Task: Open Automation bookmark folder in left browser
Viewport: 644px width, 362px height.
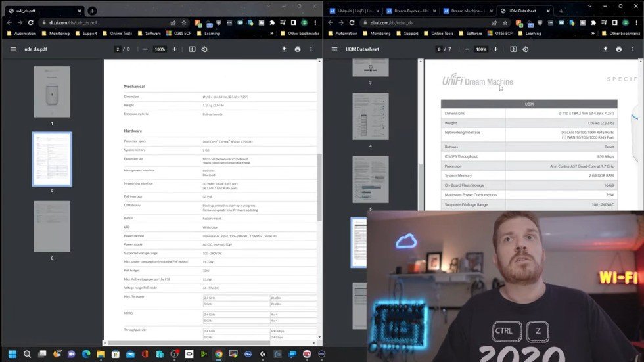Action: pyautogui.click(x=22, y=34)
